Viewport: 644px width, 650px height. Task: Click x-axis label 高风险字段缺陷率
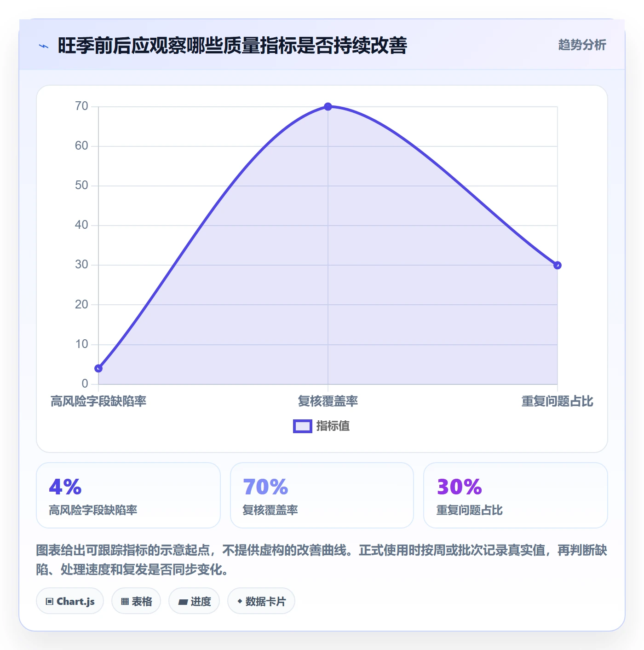[98, 401]
